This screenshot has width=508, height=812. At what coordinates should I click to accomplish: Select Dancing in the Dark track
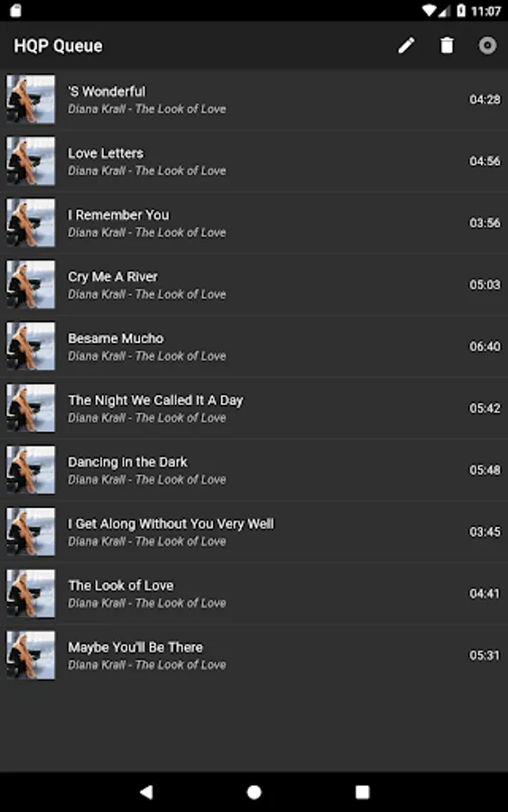(254, 470)
